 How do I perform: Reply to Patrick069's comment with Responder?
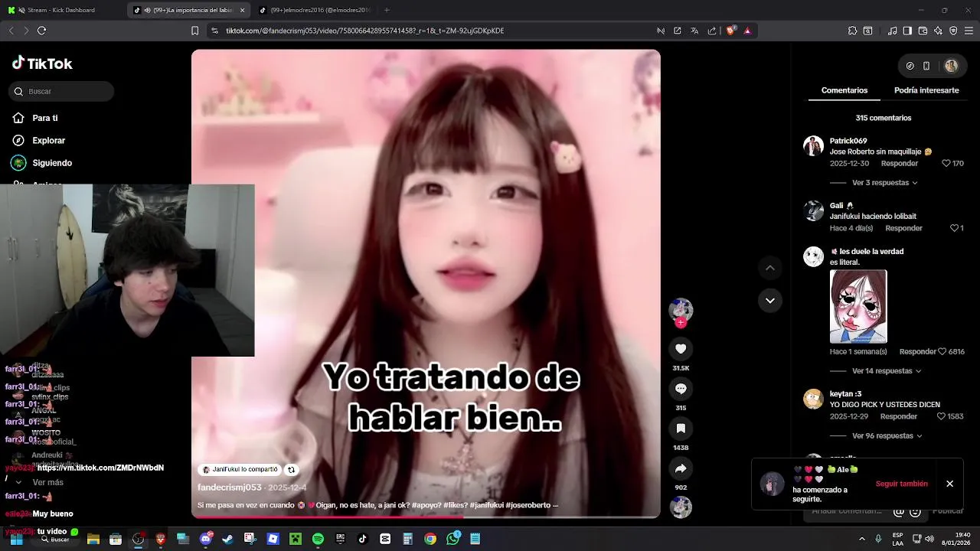(899, 164)
